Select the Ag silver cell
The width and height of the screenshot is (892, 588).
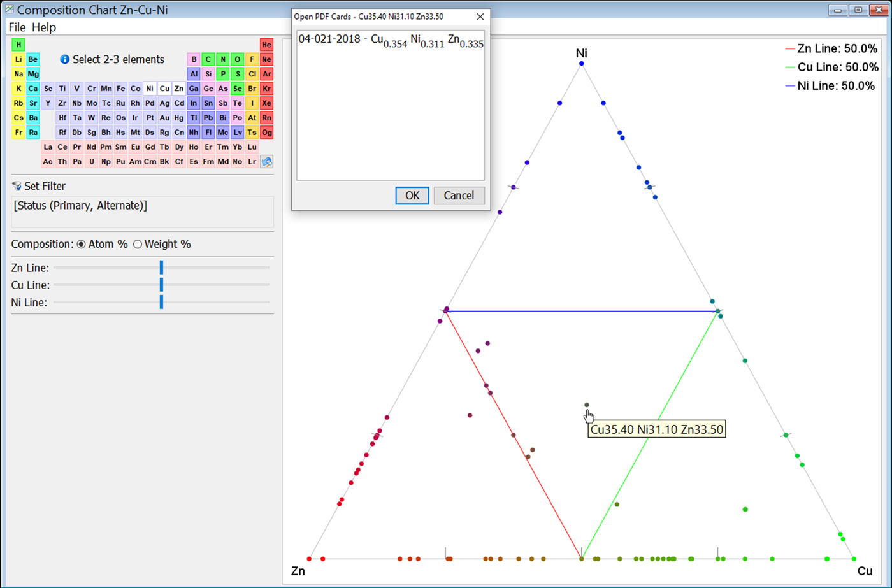[164, 103]
